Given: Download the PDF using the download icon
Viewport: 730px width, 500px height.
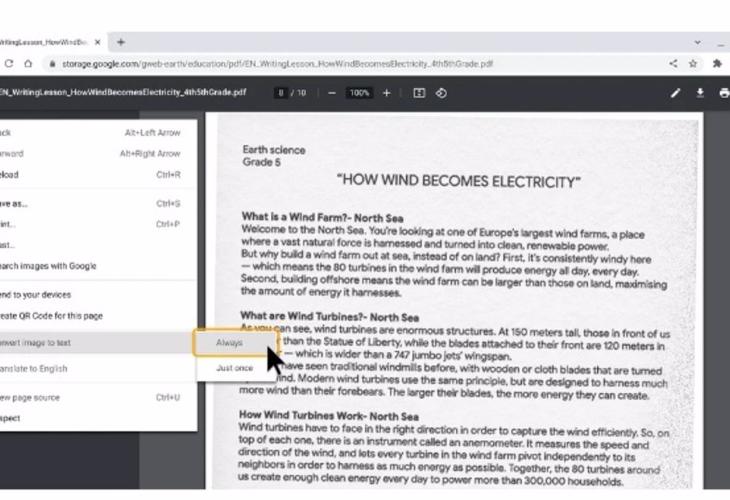Looking at the screenshot, I should click(x=700, y=93).
